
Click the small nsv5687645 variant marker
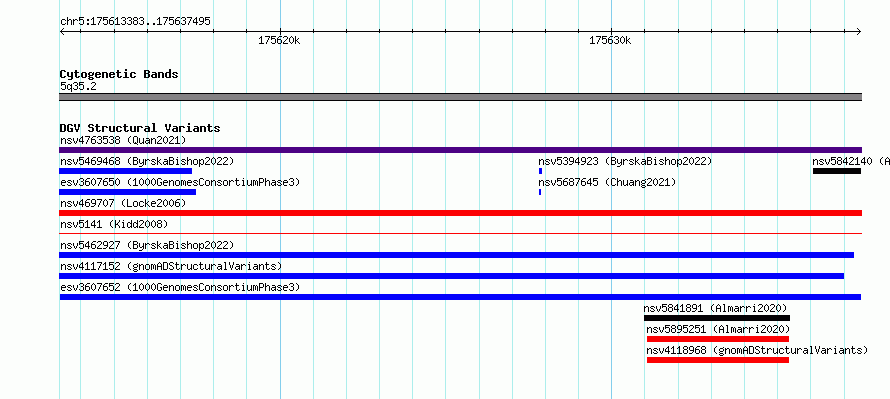coord(540,192)
